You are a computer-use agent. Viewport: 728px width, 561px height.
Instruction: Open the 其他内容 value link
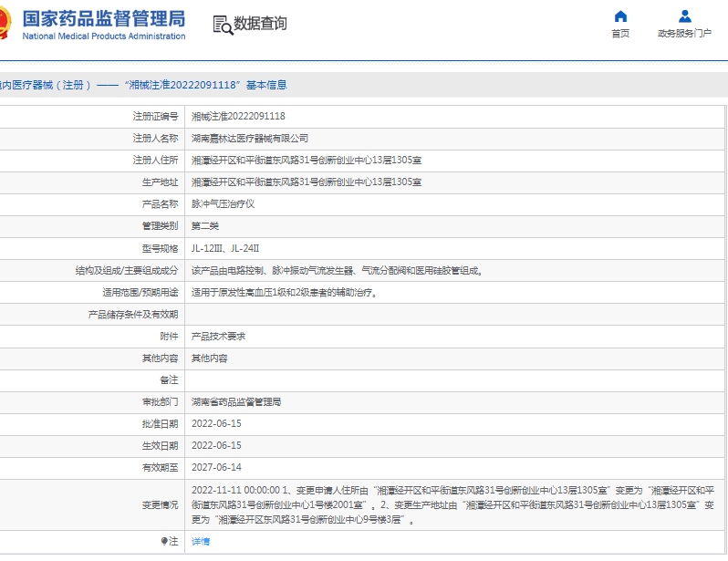coord(210,358)
